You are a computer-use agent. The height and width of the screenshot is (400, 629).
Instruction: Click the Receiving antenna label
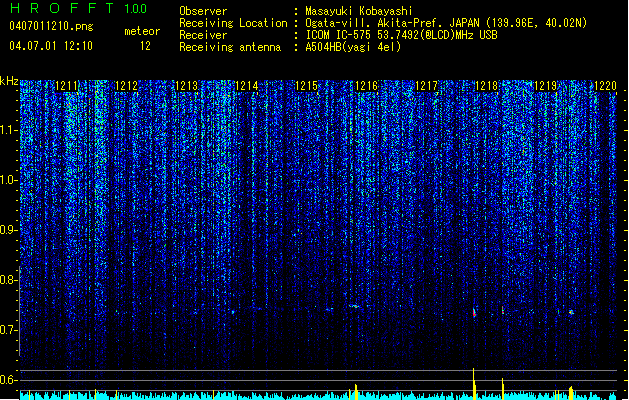(x=230, y=47)
